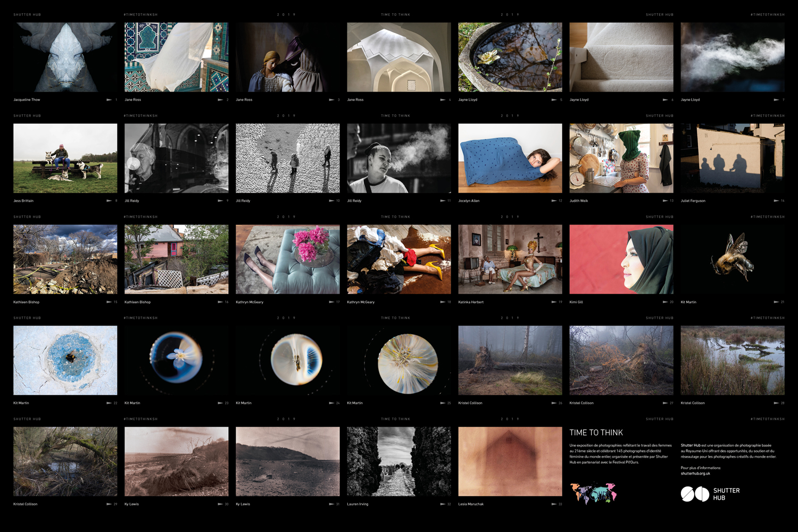The height and width of the screenshot is (532, 798).
Task: Open Kimi Gill's hijab portrait on red
Action: (x=621, y=259)
